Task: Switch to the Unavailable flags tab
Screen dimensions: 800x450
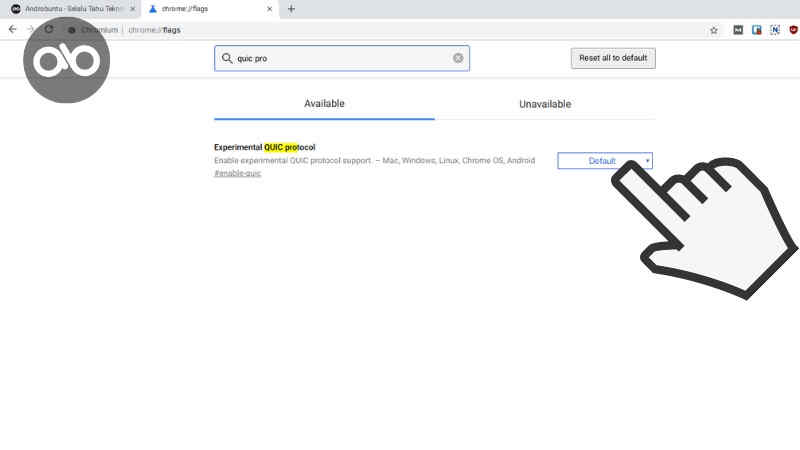Action: [x=545, y=104]
